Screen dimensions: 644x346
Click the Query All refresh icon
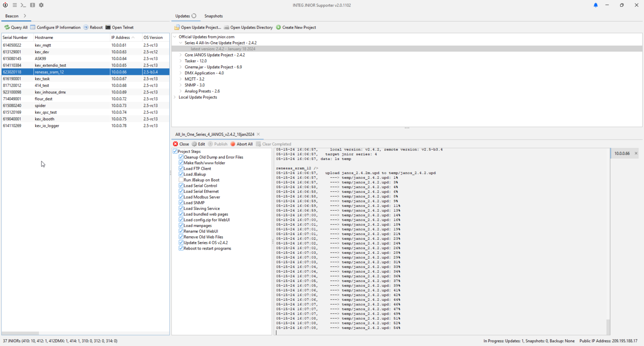(7, 28)
